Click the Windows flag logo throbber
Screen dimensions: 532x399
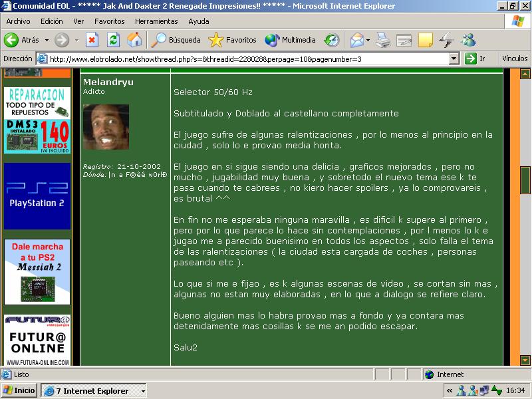coord(518,21)
